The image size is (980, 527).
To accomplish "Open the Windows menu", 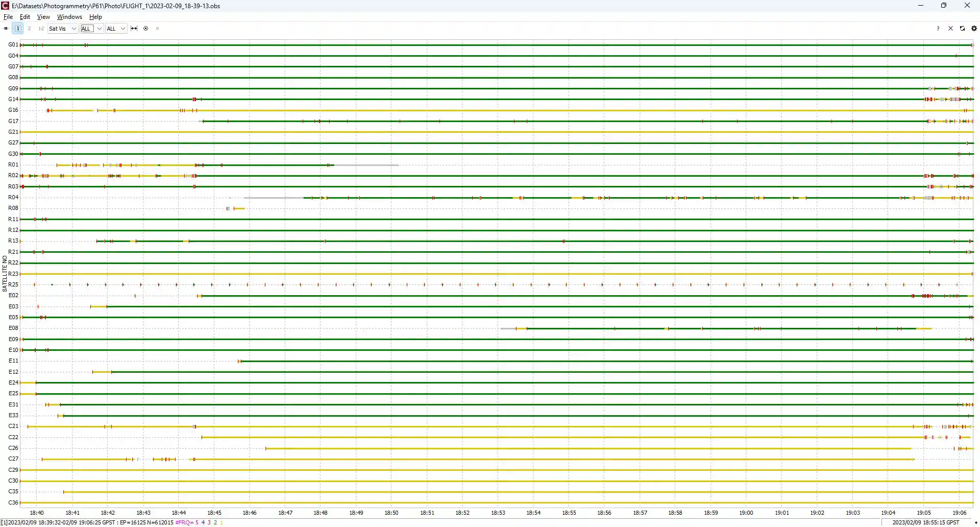I will [x=69, y=17].
